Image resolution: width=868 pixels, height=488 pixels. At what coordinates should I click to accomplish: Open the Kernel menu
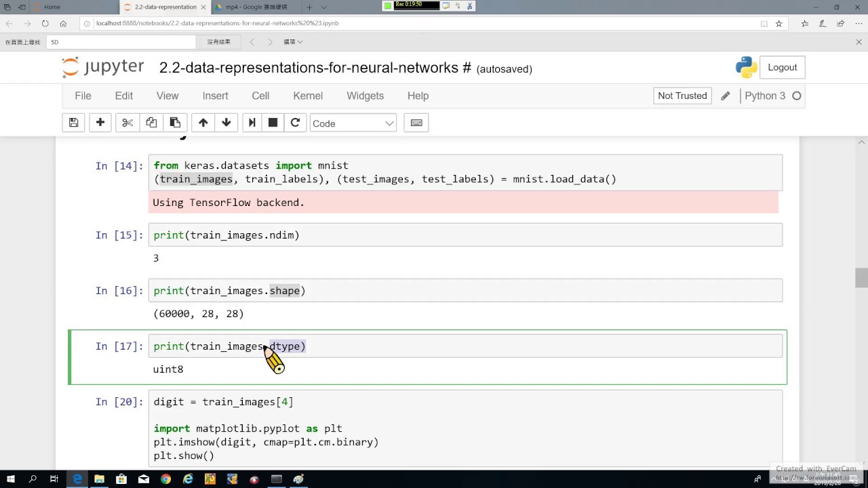[x=308, y=96]
